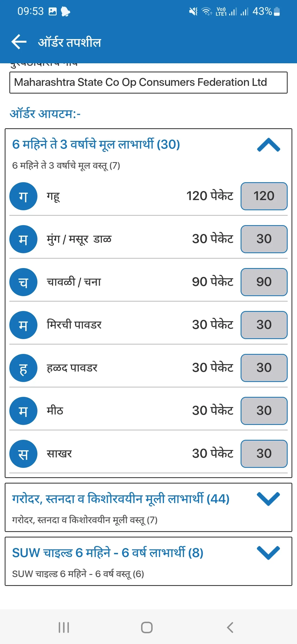297x644 pixels.
Task: Tap the back arrow in header
Action: click(19, 42)
